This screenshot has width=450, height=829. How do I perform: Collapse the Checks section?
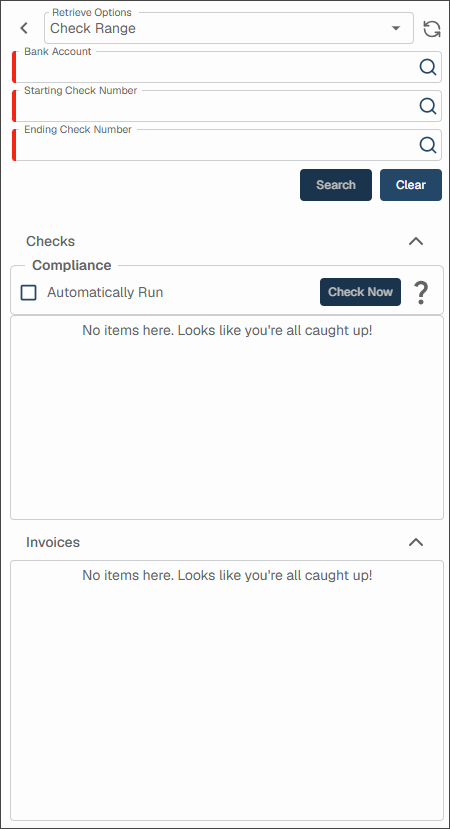(416, 242)
